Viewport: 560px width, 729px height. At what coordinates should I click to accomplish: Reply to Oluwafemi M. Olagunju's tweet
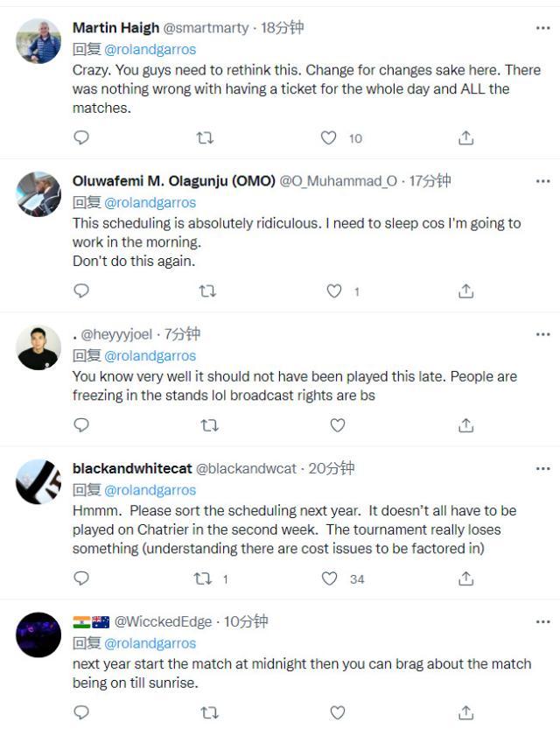point(81,291)
